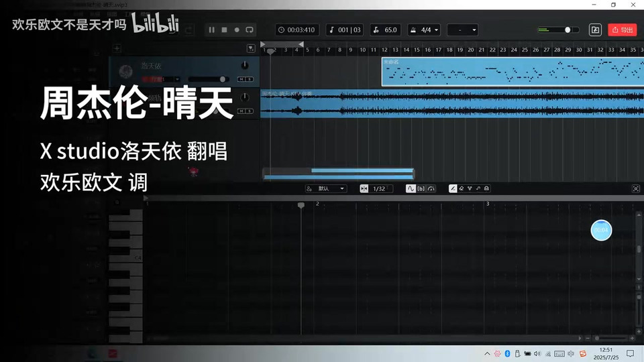Open the key dropdown showing a dash

[462, 30]
